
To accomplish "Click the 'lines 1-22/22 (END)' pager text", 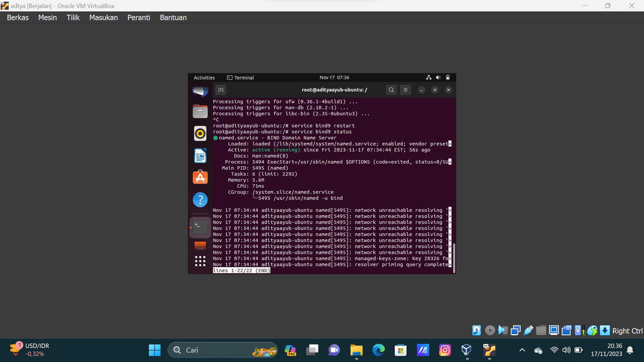I will point(241,270).
